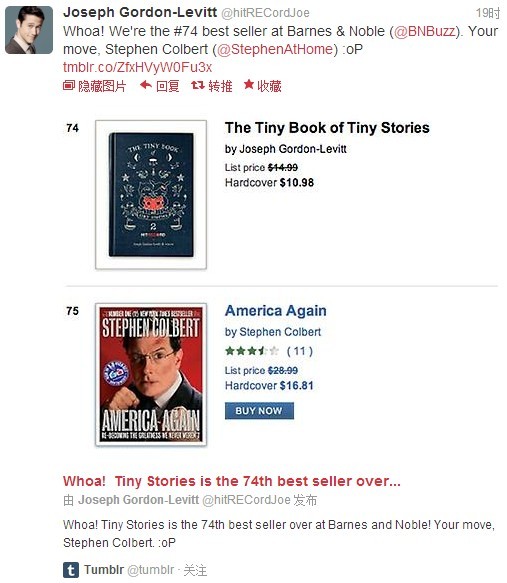Click the BUY NOW button
This screenshot has width=507, height=583.
point(259,411)
